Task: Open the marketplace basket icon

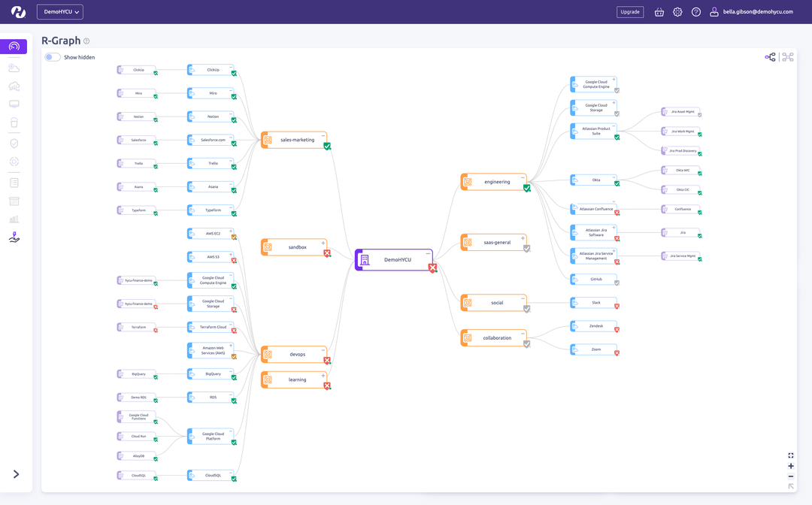Action: tap(659, 12)
